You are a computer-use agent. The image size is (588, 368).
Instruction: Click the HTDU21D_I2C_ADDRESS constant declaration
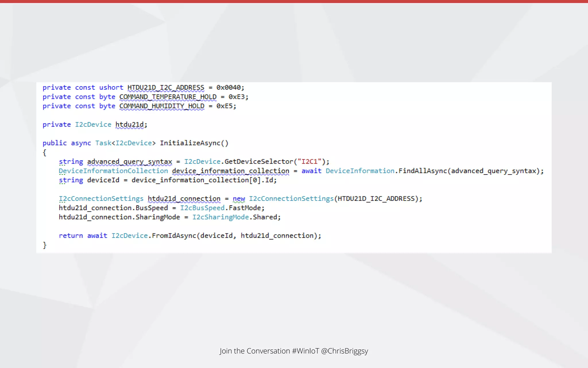click(166, 87)
